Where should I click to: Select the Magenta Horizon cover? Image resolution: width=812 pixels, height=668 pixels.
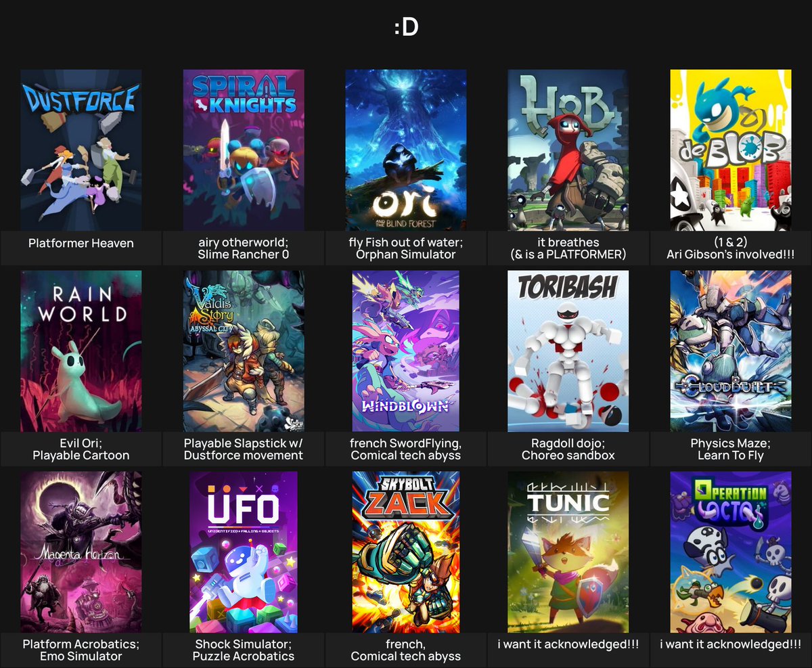tap(81, 552)
